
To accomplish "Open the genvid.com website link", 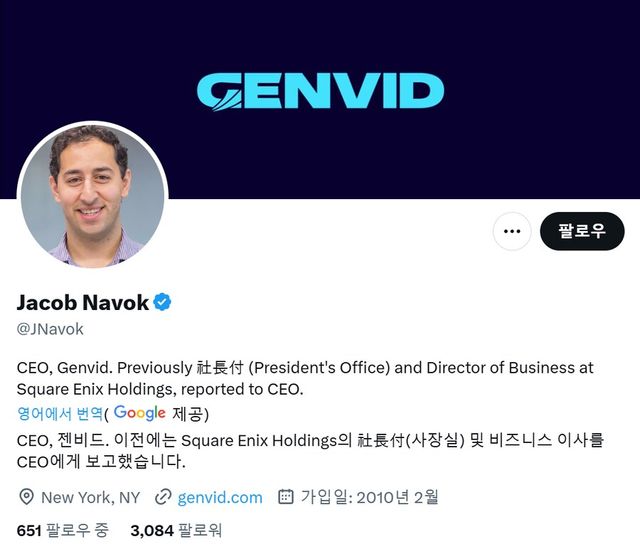I will click(x=220, y=498).
